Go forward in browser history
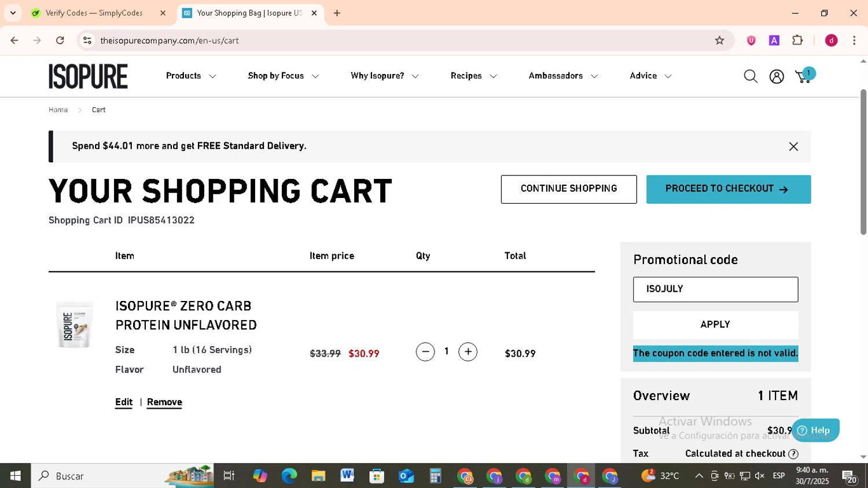 click(37, 41)
